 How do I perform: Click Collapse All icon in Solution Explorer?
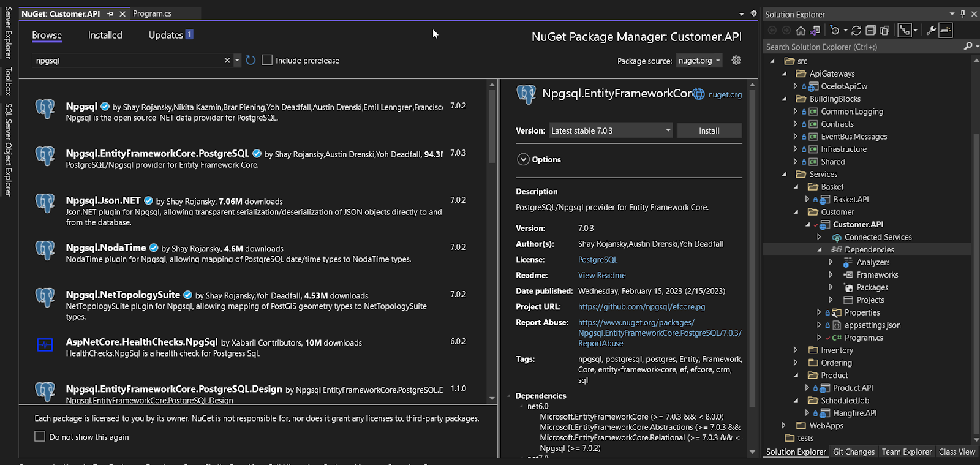click(x=870, y=30)
